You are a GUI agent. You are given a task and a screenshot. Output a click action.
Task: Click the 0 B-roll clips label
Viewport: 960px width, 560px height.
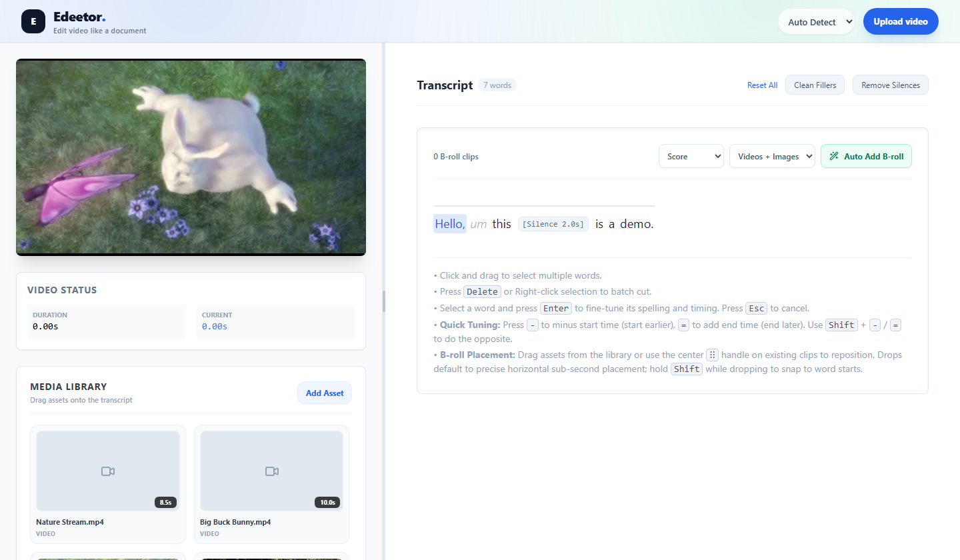click(456, 157)
